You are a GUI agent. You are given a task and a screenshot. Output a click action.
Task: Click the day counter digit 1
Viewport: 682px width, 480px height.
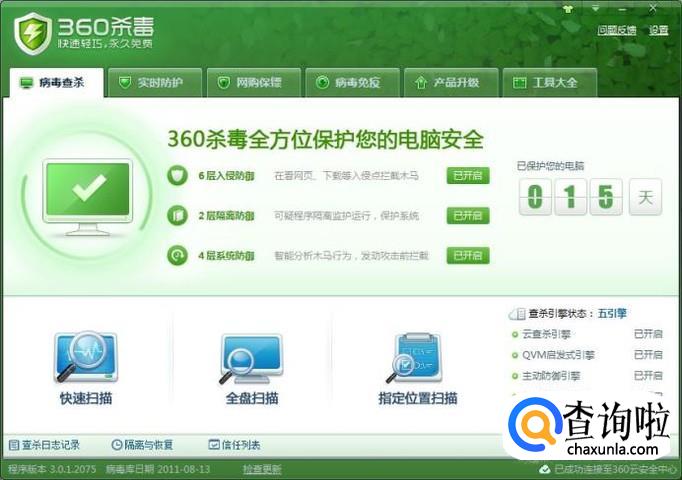coord(570,197)
